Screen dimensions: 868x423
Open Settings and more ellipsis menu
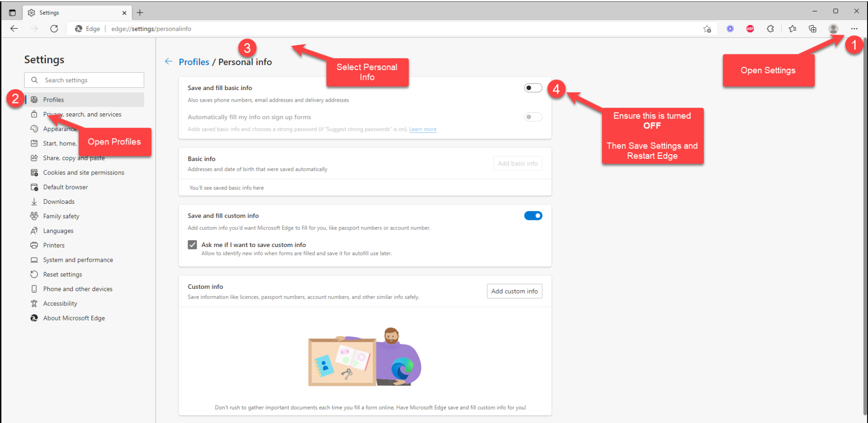(854, 29)
